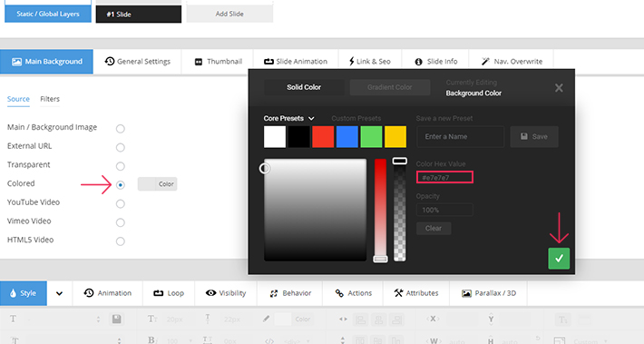Screen dimensions: 644x344
Task: Pick the blue preset swatch
Action: pos(347,137)
